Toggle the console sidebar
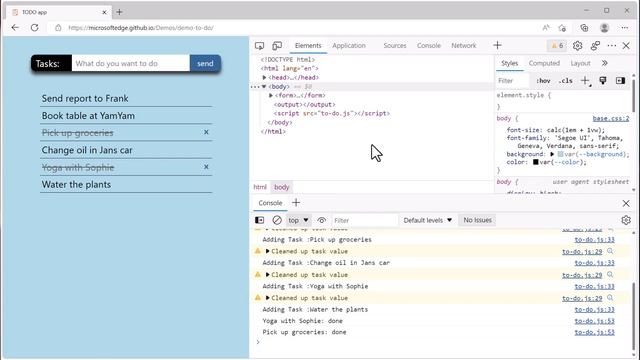Viewport: 640px width, 360px height. coord(259,220)
